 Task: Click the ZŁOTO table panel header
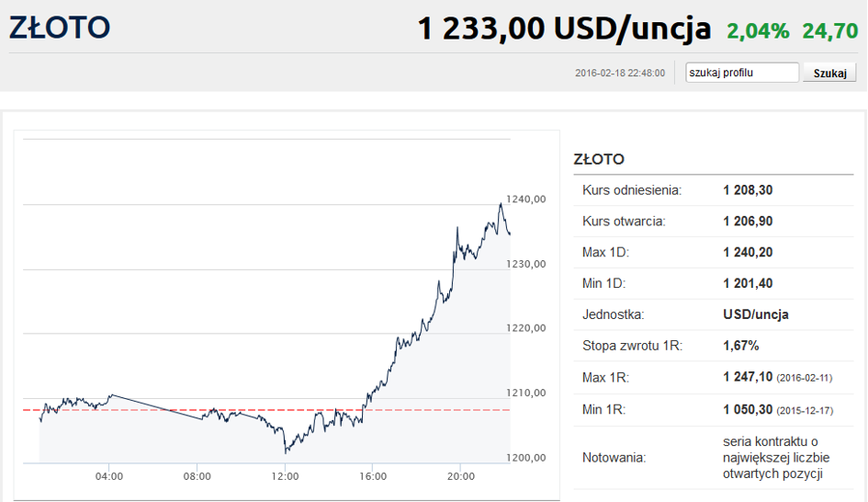pyautogui.click(x=599, y=160)
